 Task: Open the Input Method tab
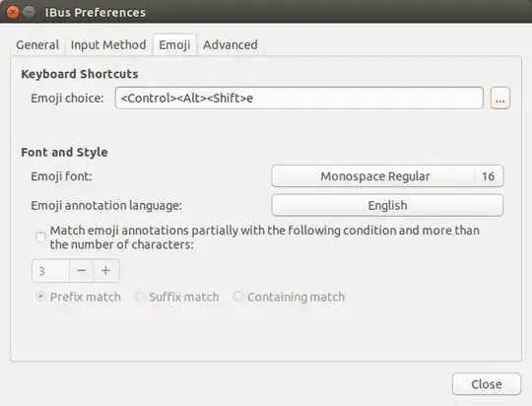(x=108, y=44)
